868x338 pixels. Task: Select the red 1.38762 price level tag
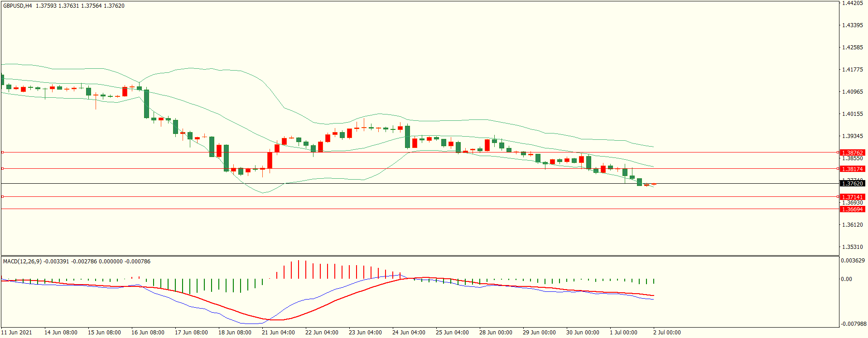click(853, 153)
